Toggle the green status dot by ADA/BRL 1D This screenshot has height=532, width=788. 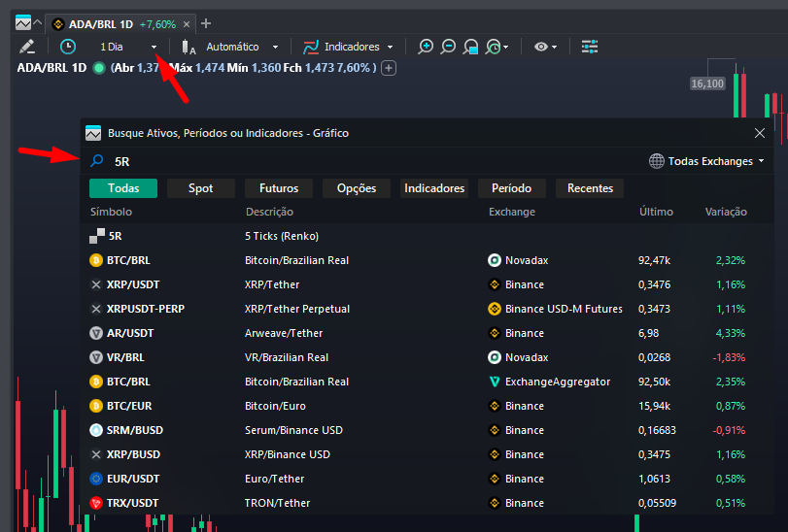99,68
